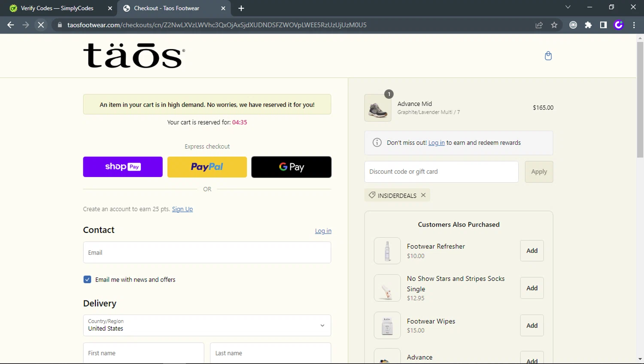Click Log in link beside Contact

pos(323,231)
